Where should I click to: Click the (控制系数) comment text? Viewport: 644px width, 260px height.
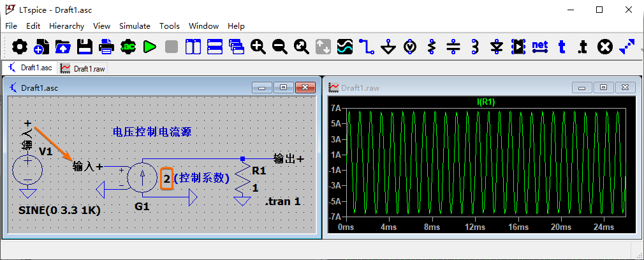[x=201, y=179]
